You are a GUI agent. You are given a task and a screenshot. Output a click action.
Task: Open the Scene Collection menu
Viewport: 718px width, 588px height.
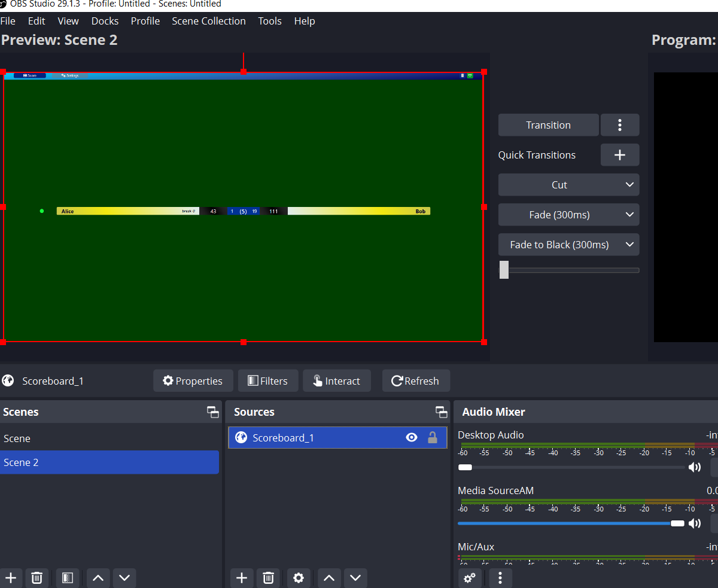(208, 21)
